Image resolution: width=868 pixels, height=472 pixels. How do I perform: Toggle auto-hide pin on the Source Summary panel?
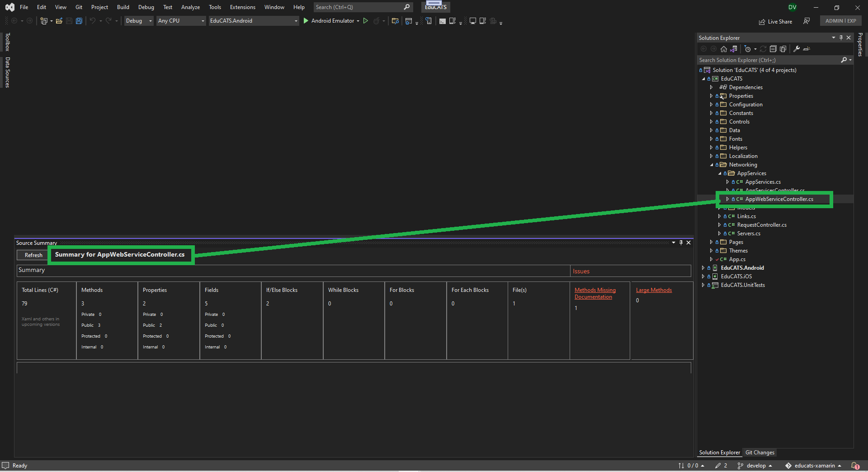(x=681, y=243)
